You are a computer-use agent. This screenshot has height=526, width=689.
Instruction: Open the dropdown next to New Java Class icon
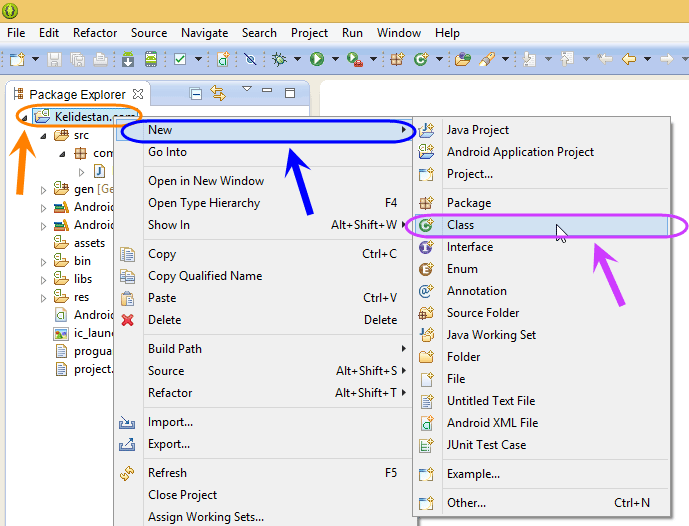[439, 59]
